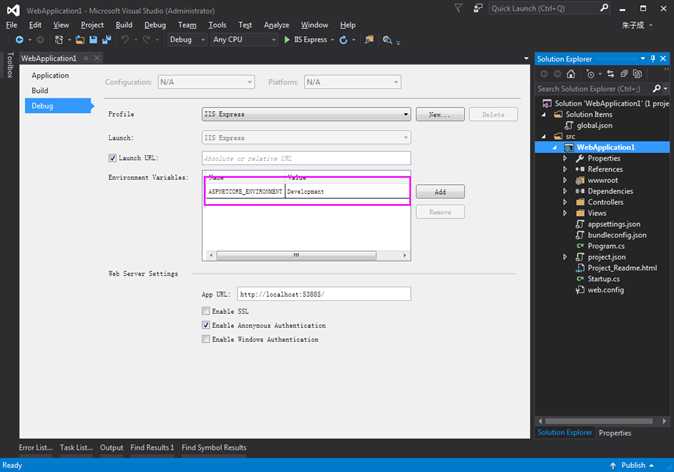The width and height of the screenshot is (674, 472).
Task: Open the Any CPU platform dropdown
Action: point(244,40)
